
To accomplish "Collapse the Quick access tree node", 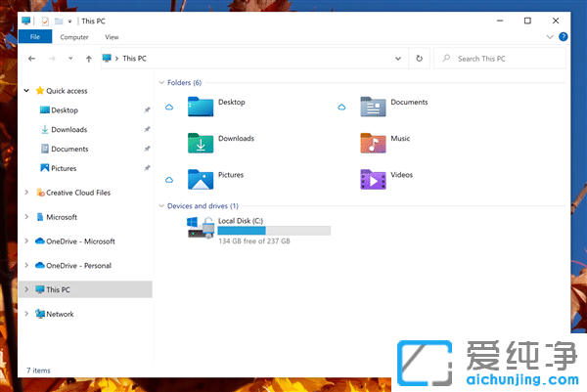I will tap(26, 90).
